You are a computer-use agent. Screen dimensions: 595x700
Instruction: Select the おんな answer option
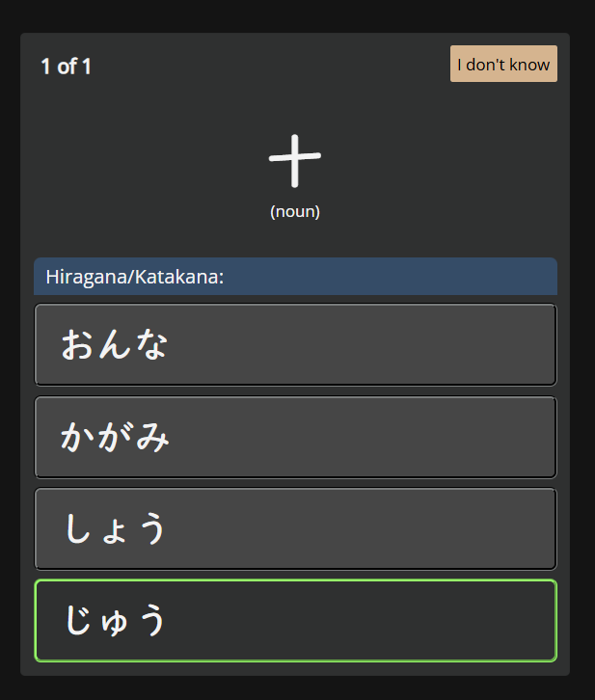[x=295, y=345]
